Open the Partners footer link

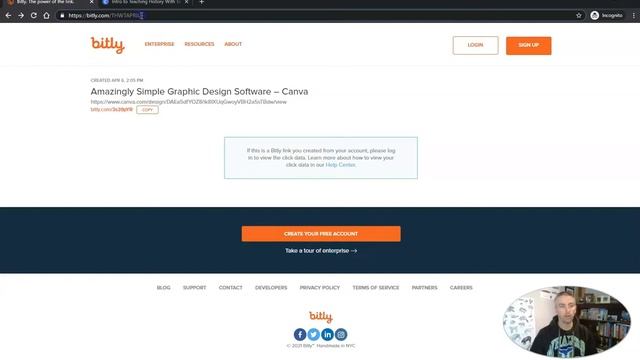pos(424,288)
